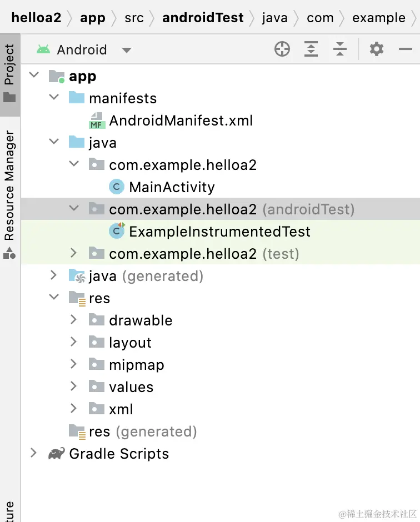This screenshot has width=420, height=522.
Task: Click the src breadcrumb item
Action: click(x=134, y=18)
